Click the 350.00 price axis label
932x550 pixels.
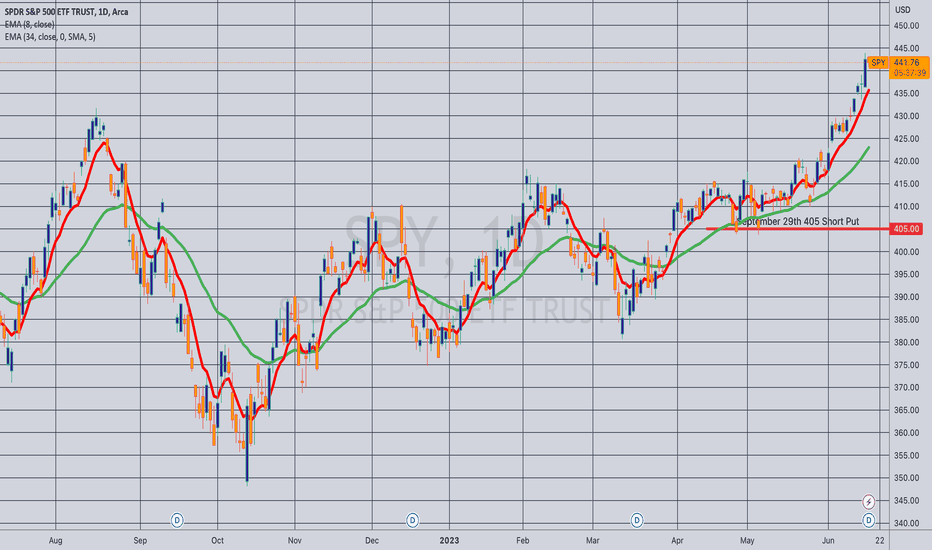point(906,477)
